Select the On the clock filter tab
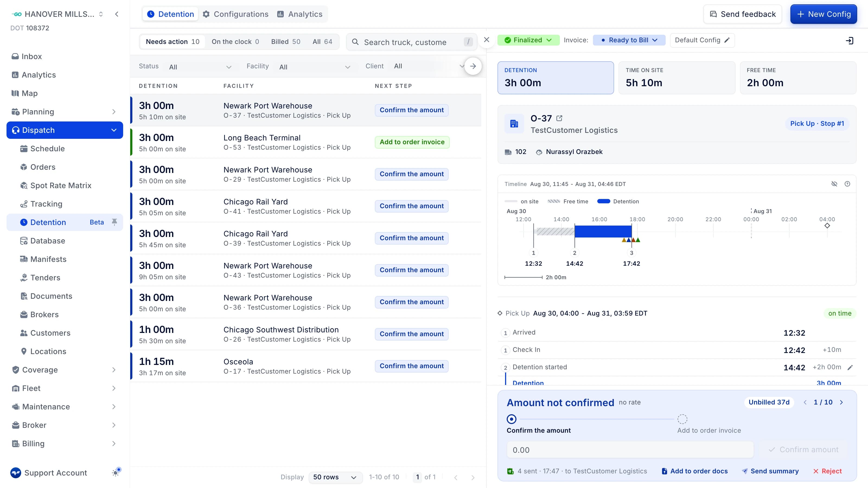 click(235, 42)
